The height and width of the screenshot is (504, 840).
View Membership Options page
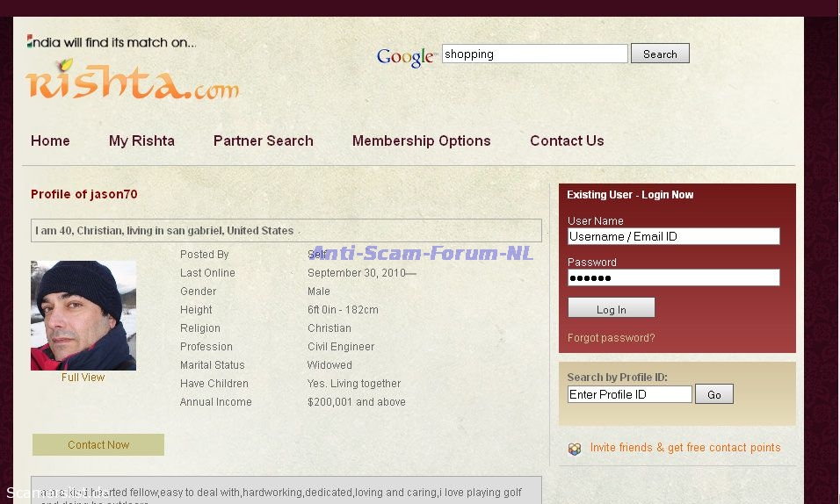coord(421,140)
